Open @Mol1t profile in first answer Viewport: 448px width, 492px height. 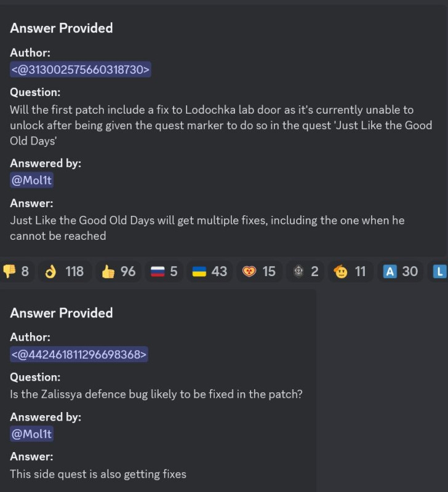coord(31,180)
